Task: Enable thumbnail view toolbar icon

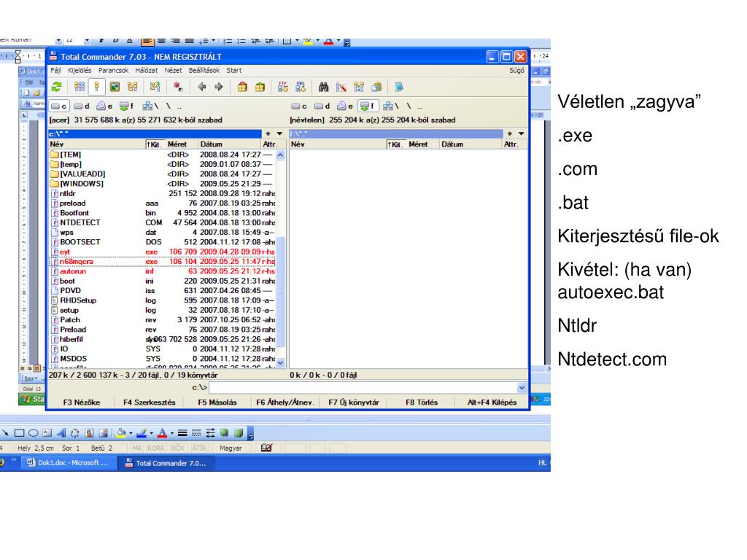Action: tap(115, 87)
